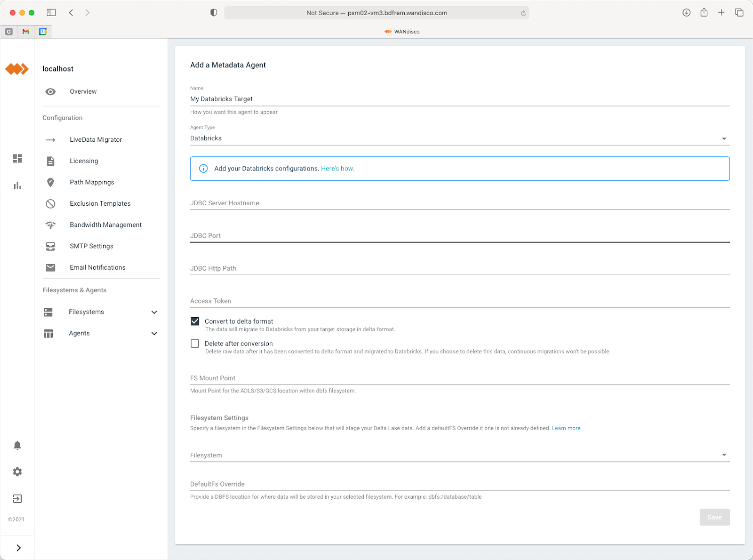Enable Delete after conversion checkbox
The width and height of the screenshot is (753, 560).
[x=195, y=344]
